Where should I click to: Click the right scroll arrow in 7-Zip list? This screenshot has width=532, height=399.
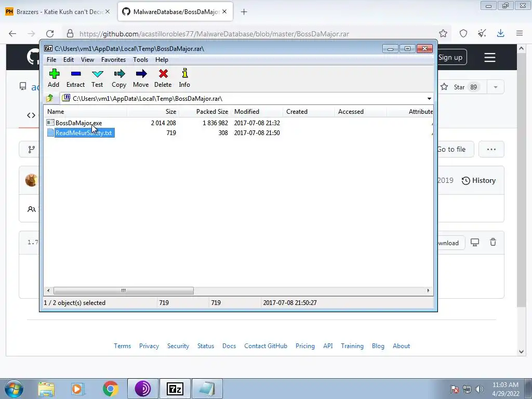tap(428, 290)
